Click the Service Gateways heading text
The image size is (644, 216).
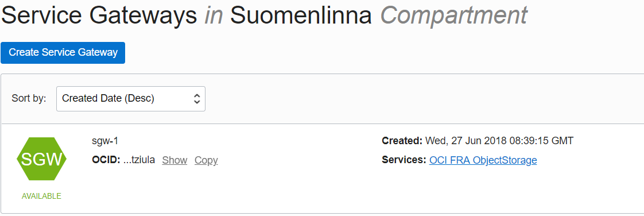(99, 16)
